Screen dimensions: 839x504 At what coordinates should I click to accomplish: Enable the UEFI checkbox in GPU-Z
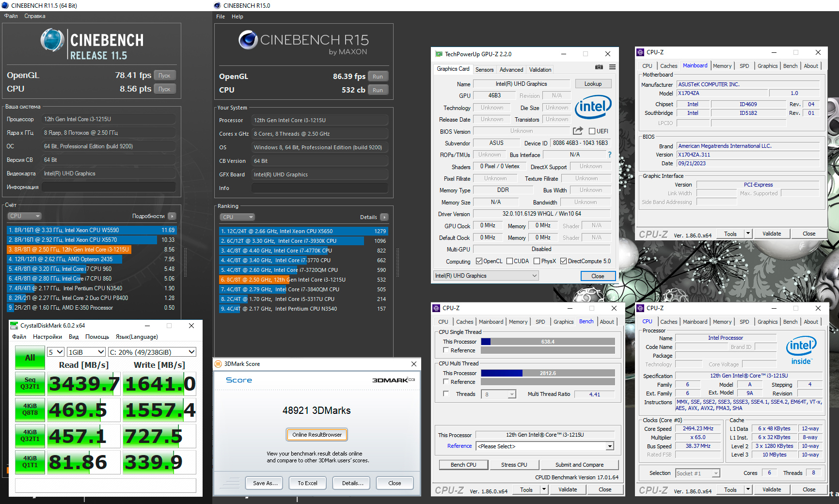(592, 130)
